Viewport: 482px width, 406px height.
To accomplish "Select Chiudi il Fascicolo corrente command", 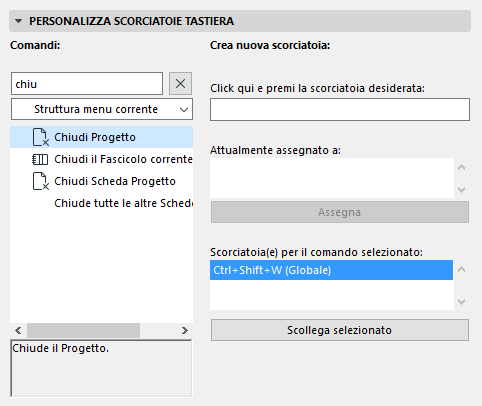I will [101, 159].
